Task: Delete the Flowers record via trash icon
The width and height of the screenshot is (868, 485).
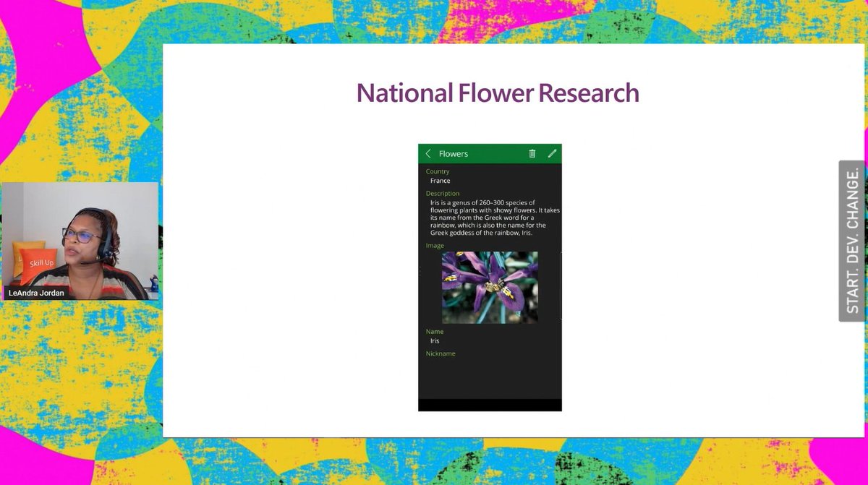Action: pos(532,153)
